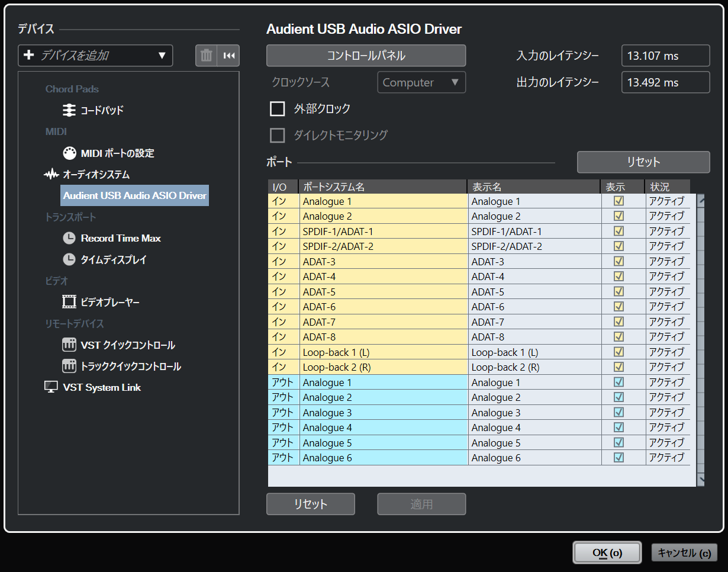728x572 pixels.
Task: Click the reset-to-start icon beside the trash
Action: 228,56
